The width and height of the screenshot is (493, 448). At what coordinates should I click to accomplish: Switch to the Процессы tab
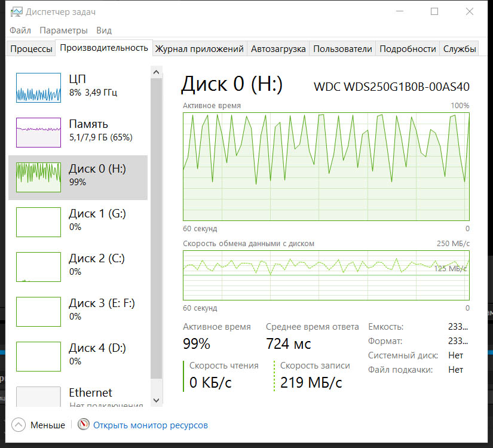[x=31, y=49]
